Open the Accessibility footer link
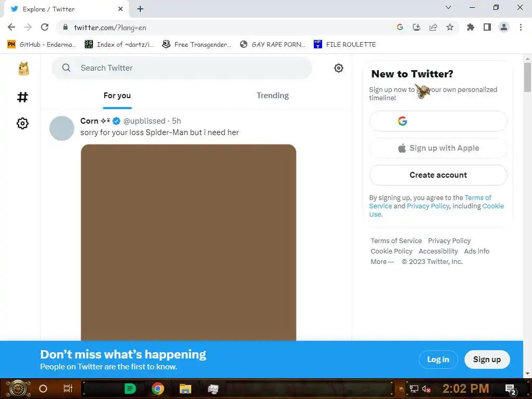532x399 pixels. coord(438,251)
